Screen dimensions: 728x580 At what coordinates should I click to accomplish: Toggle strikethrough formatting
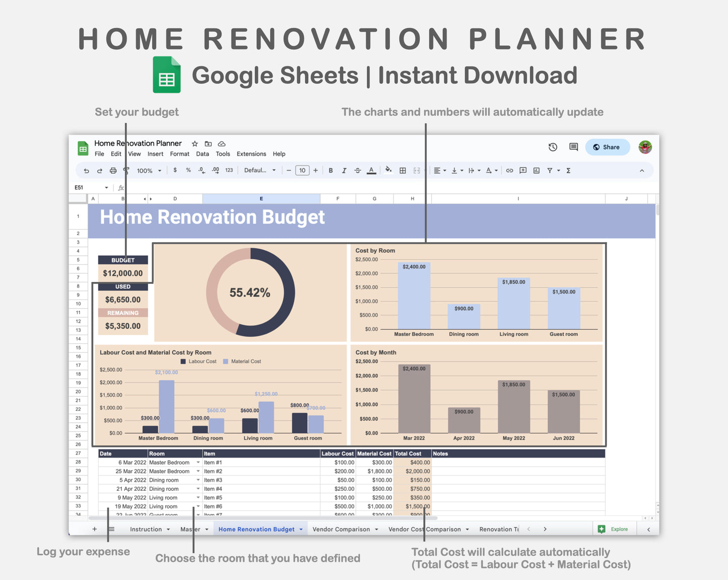coord(358,170)
